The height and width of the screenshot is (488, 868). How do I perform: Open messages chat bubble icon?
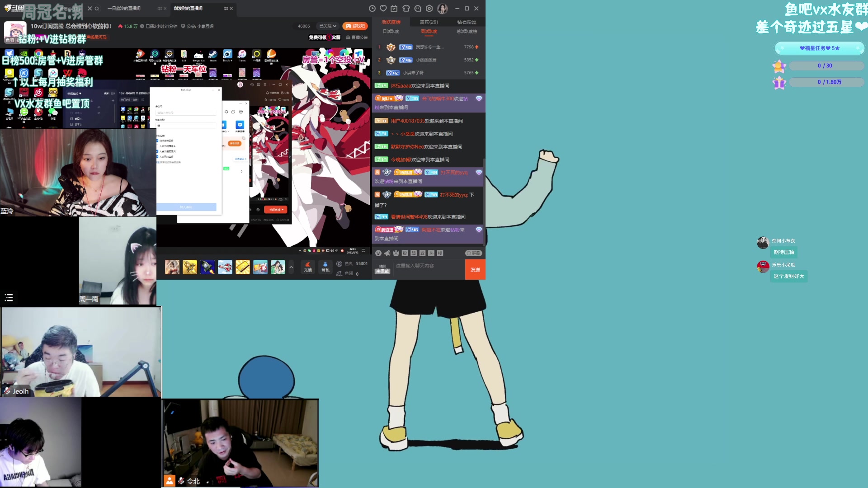tap(418, 8)
